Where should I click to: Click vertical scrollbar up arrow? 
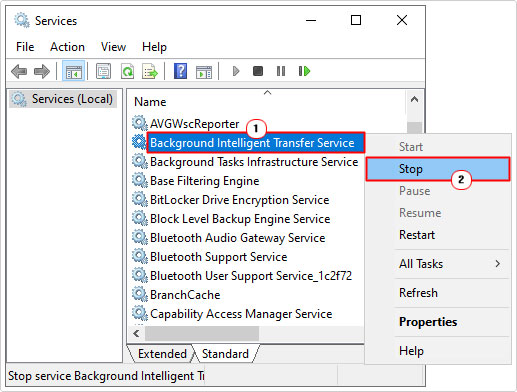pos(414,99)
